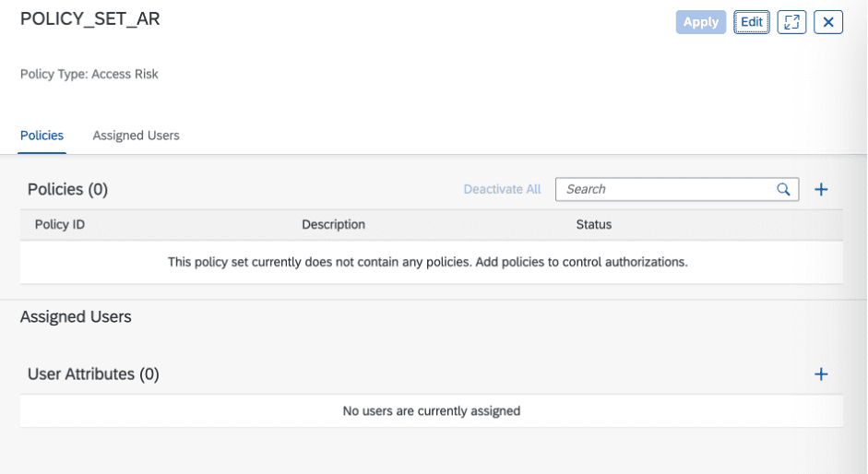This screenshot has width=868, height=474.
Task: Click the Deactivate All link
Action: [x=502, y=189]
